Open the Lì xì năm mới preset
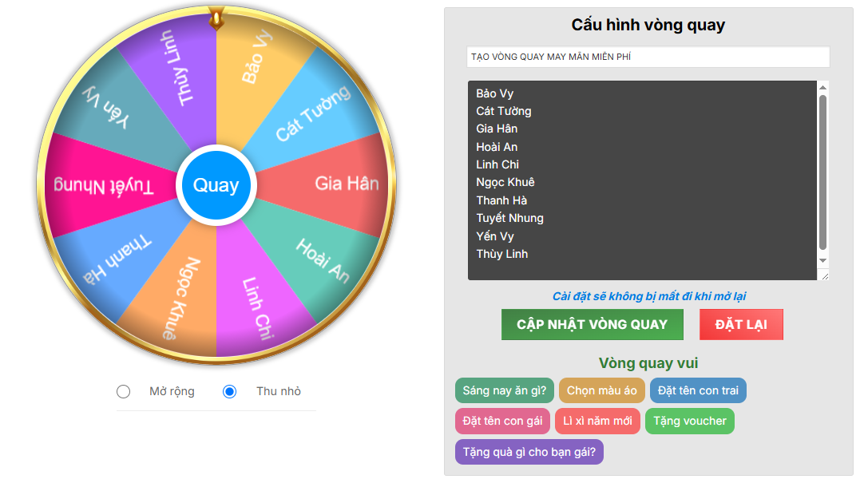 tap(598, 421)
